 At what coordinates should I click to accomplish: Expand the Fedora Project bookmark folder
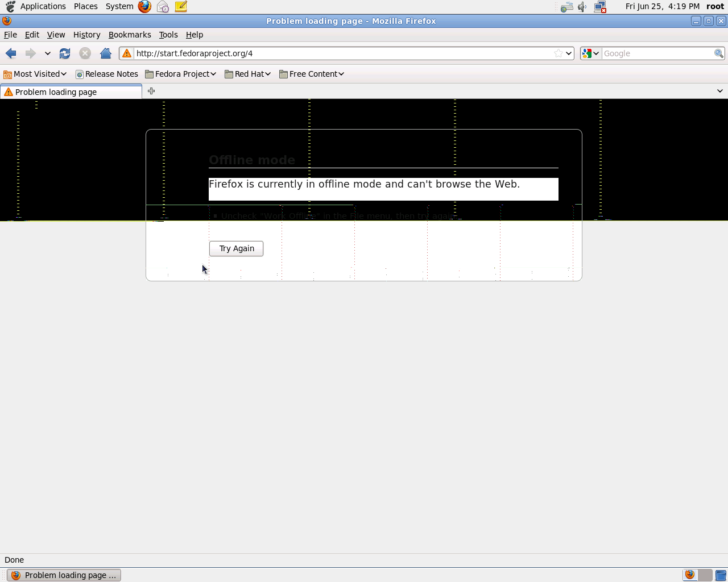181,74
